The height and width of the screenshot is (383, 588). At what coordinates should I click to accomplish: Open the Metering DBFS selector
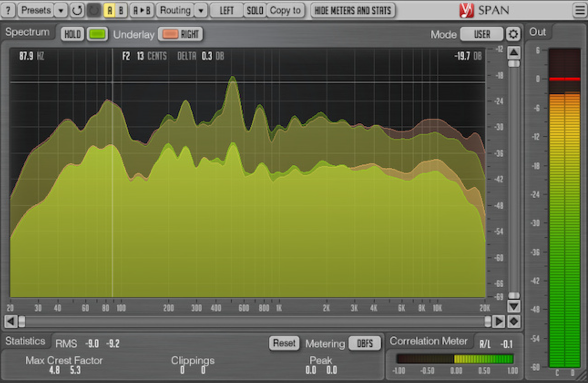pyautogui.click(x=364, y=343)
